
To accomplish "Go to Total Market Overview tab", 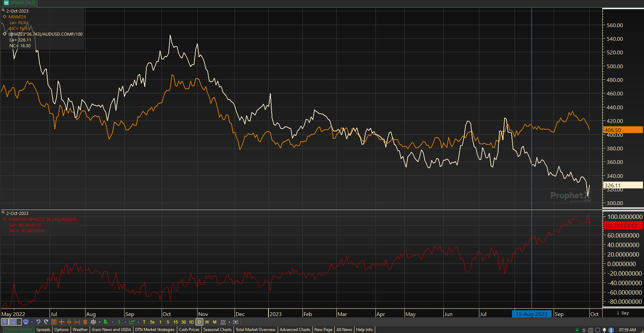I will (256, 330).
